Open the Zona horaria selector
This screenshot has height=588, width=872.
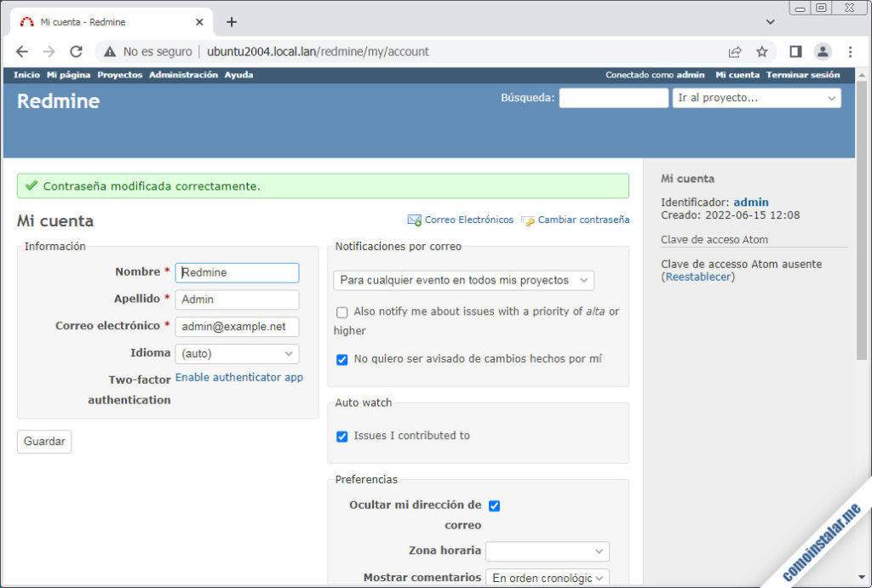point(548,551)
